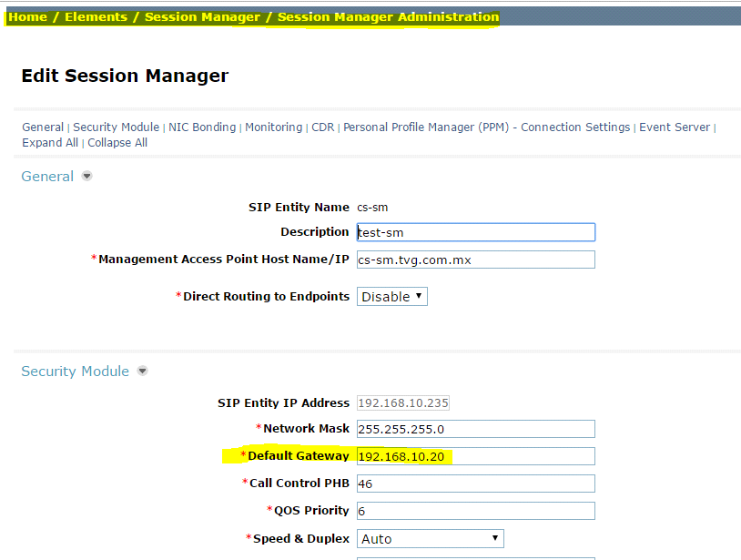Click the Call Control PHB label
741x560 pixels.
tap(299, 483)
